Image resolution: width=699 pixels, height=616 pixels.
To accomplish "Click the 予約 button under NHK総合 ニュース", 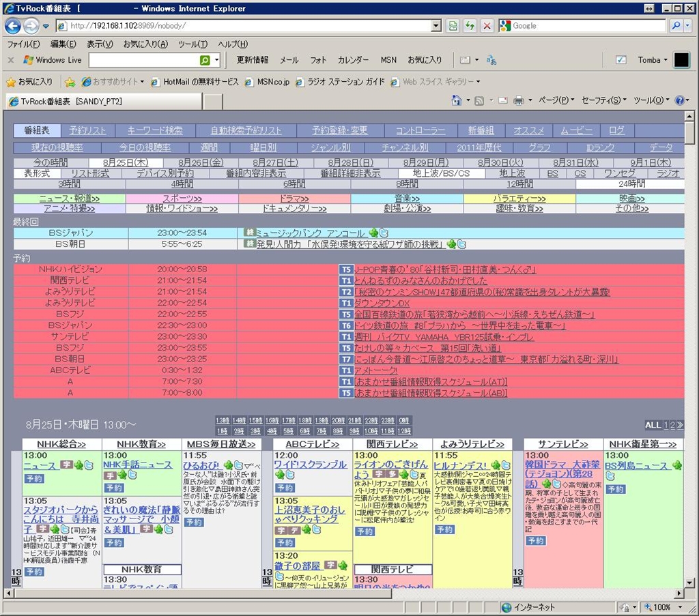I will click(34, 479).
